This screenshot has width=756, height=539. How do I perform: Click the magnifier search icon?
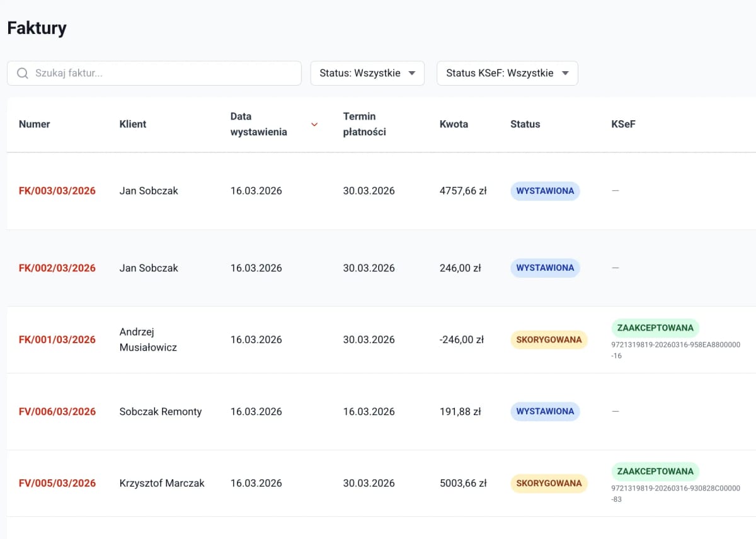23,73
